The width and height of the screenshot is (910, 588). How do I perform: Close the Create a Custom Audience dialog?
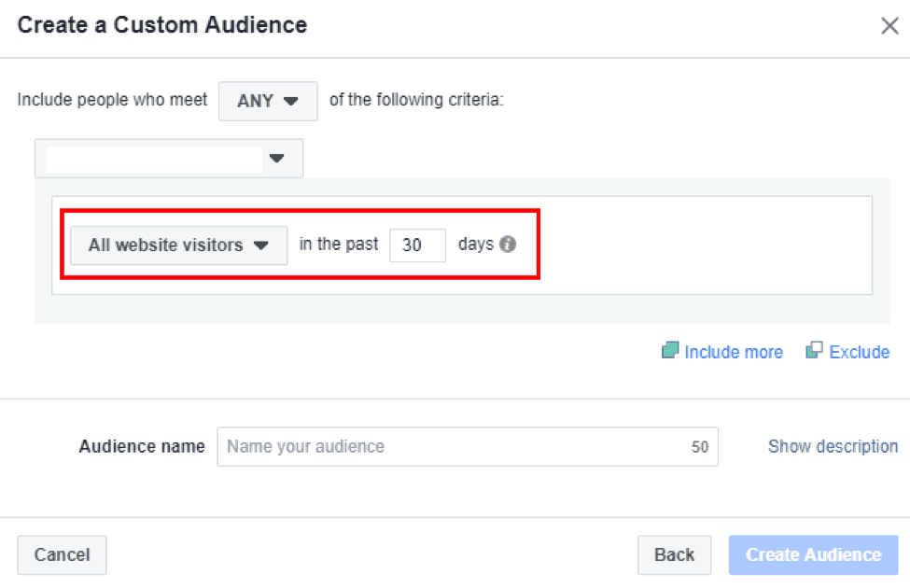pyautogui.click(x=889, y=26)
